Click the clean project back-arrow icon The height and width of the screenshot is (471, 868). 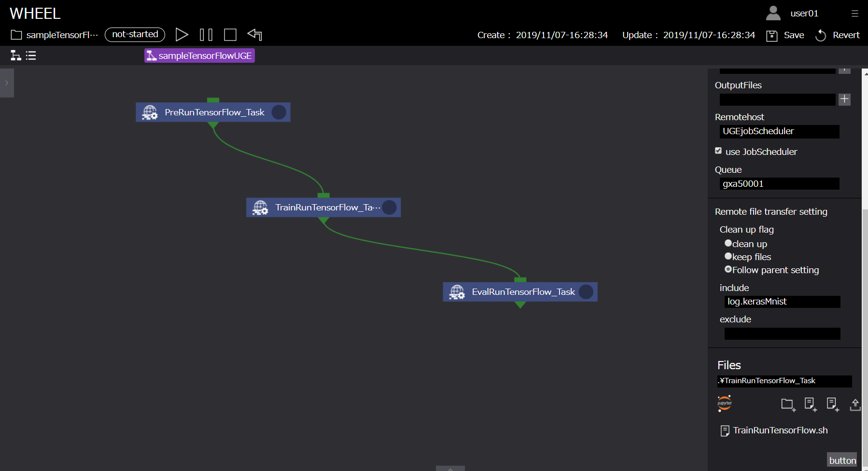254,35
